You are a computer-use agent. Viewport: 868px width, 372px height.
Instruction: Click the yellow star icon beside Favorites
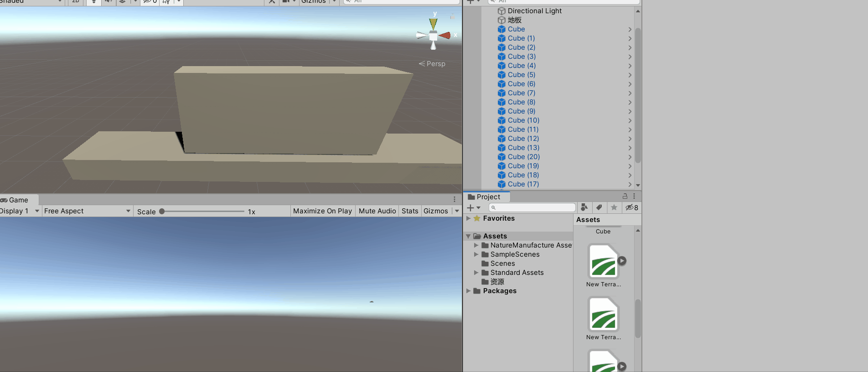click(x=477, y=218)
